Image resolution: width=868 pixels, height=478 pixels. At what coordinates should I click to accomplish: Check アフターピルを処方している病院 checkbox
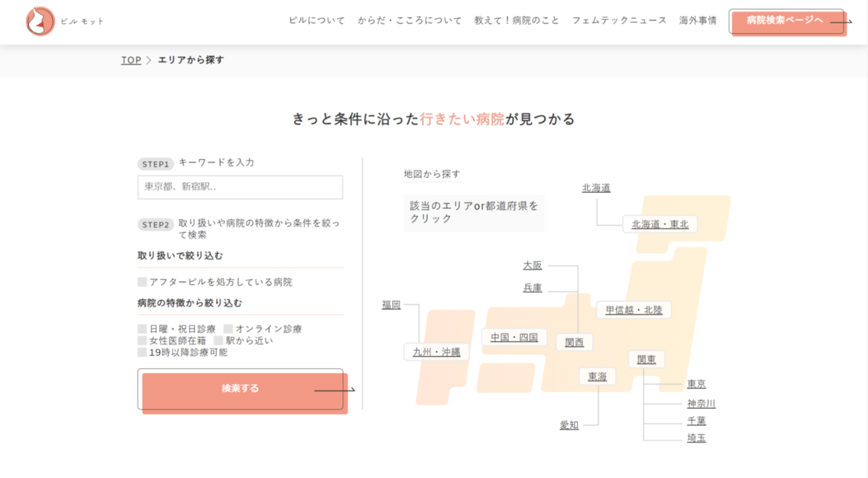coord(142,282)
